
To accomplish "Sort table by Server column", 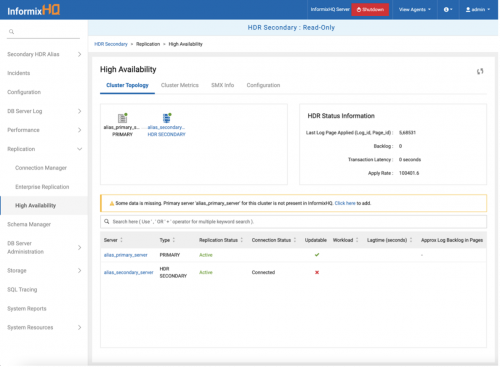I will [121, 240].
